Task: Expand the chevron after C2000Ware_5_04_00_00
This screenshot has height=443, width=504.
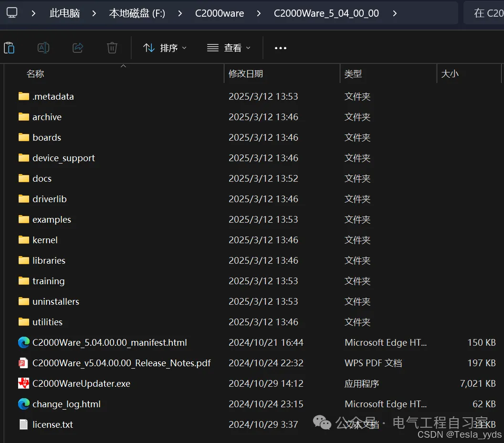Action: 395,13
